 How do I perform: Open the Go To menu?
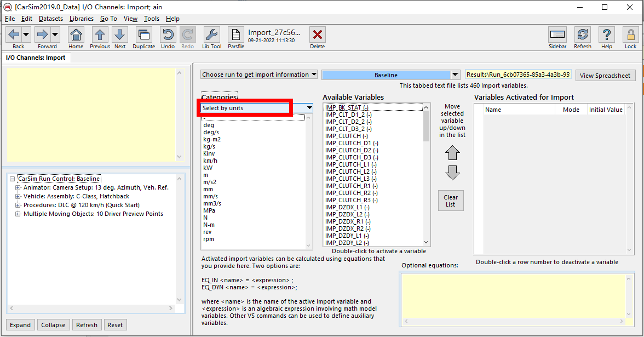pyautogui.click(x=108, y=19)
